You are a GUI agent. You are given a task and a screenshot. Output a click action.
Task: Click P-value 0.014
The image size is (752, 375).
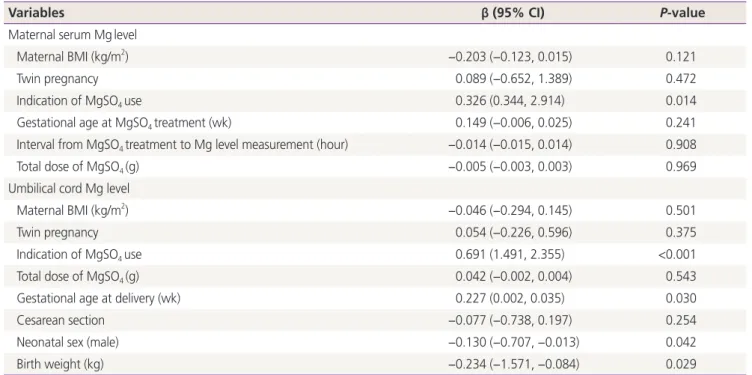(x=681, y=101)
